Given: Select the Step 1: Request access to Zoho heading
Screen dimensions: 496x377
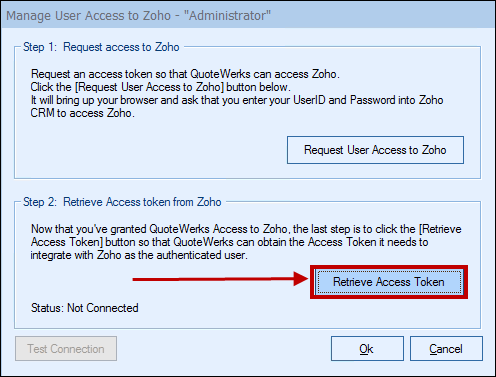Looking at the screenshot, I should pos(101,47).
